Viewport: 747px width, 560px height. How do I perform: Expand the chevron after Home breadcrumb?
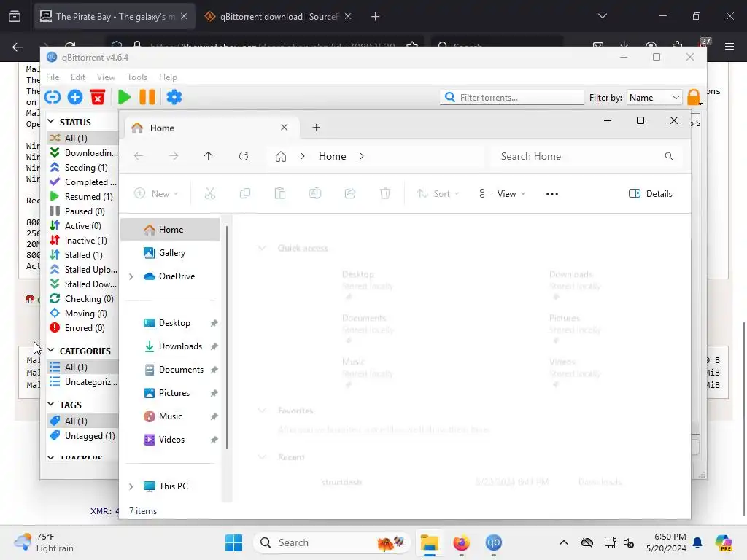tap(362, 156)
